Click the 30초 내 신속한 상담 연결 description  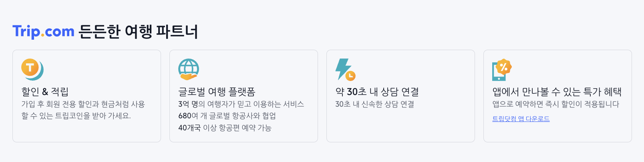pyautogui.click(x=374, y=104)
